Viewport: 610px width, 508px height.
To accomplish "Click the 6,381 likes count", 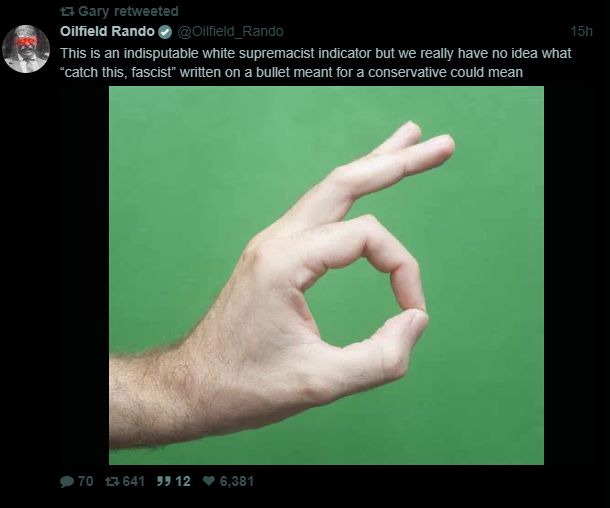I will tap(237, 482).
